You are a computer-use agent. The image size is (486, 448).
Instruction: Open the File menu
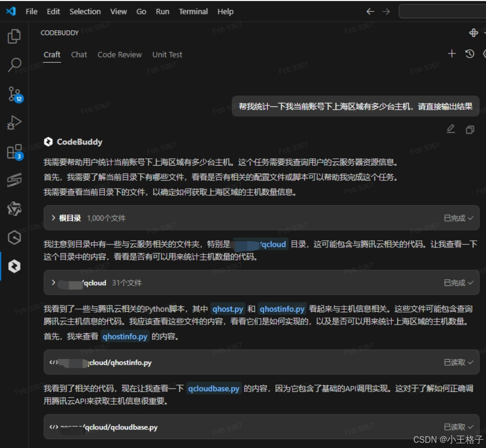(x=31, y=12)
